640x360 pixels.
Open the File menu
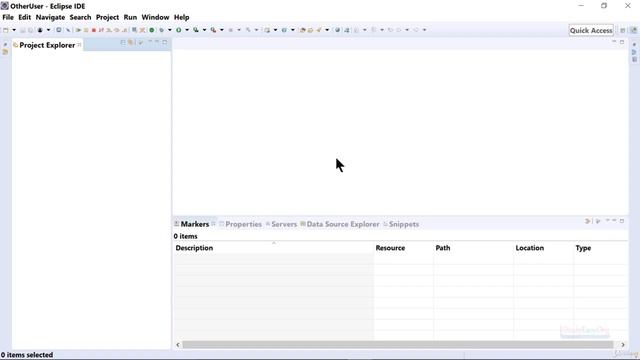click(8, 17)
